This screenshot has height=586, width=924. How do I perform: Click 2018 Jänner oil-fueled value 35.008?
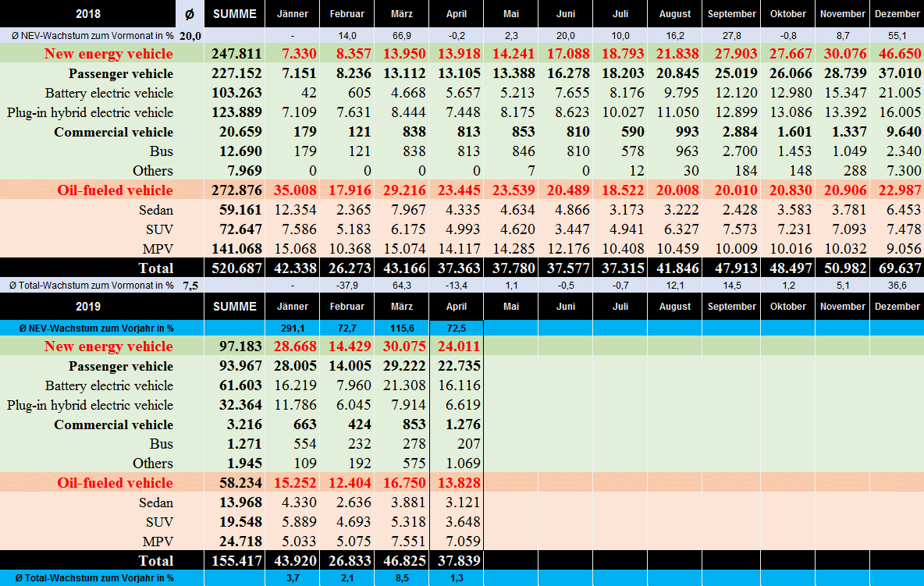click(295, 190)
